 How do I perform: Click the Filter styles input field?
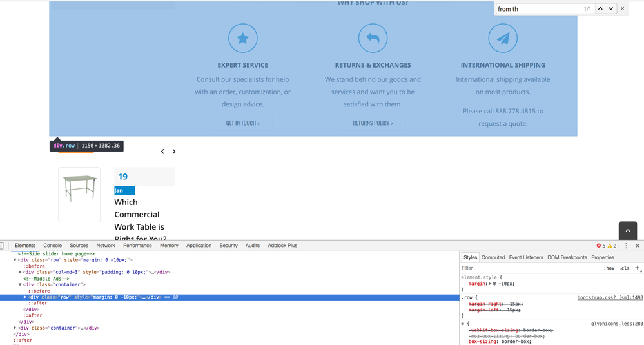pyautogui.click(x=529, y=268)
